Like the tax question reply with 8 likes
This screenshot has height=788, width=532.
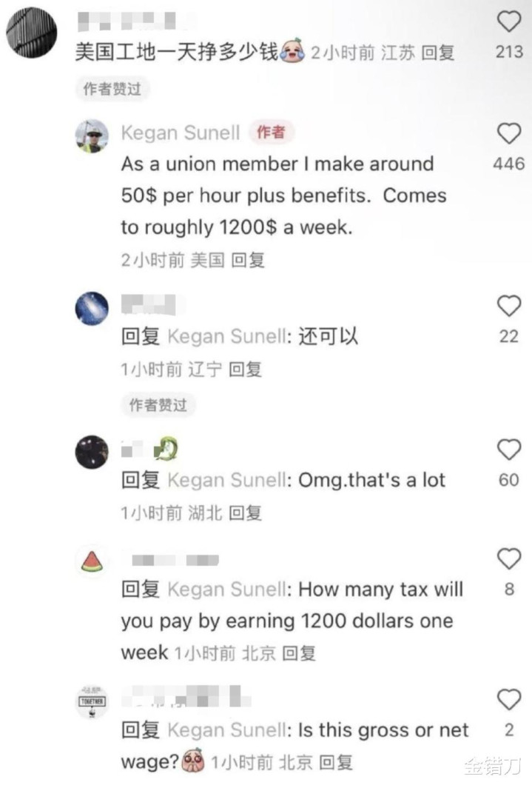(509, 559)
